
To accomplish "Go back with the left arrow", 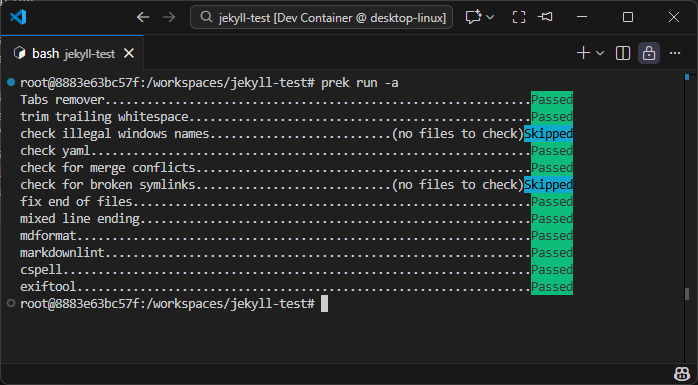I will point(143,17).
